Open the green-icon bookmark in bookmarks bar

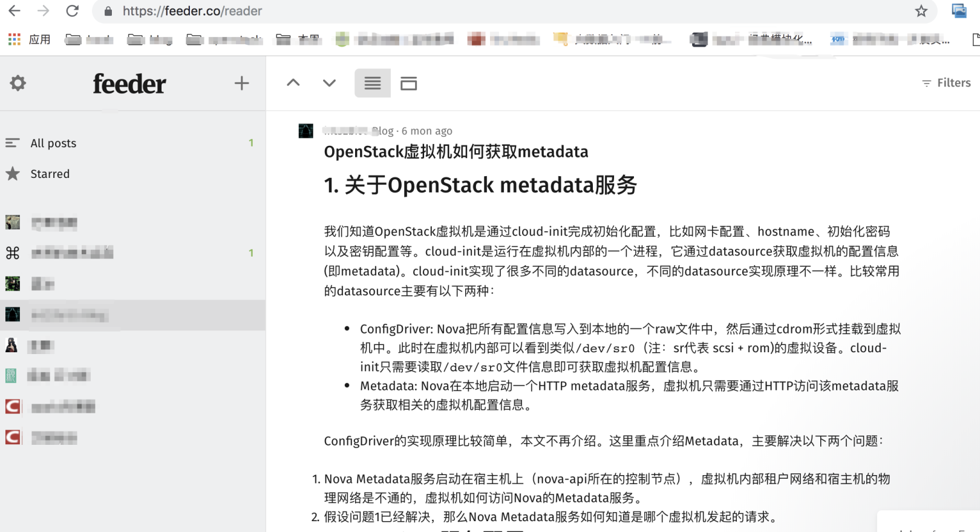[394, 39]
